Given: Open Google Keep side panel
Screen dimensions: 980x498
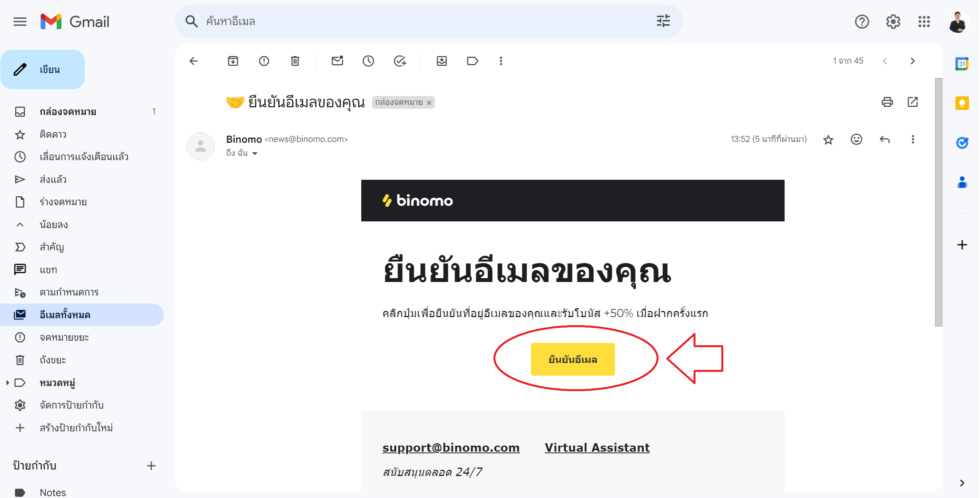Looking at the screenshot, I should [x=962, y=103].
